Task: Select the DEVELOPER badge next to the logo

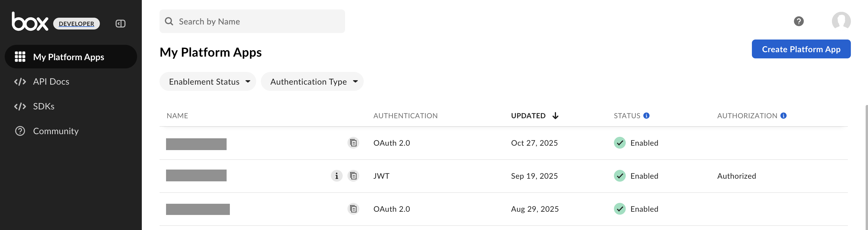Action: point(76,24)
